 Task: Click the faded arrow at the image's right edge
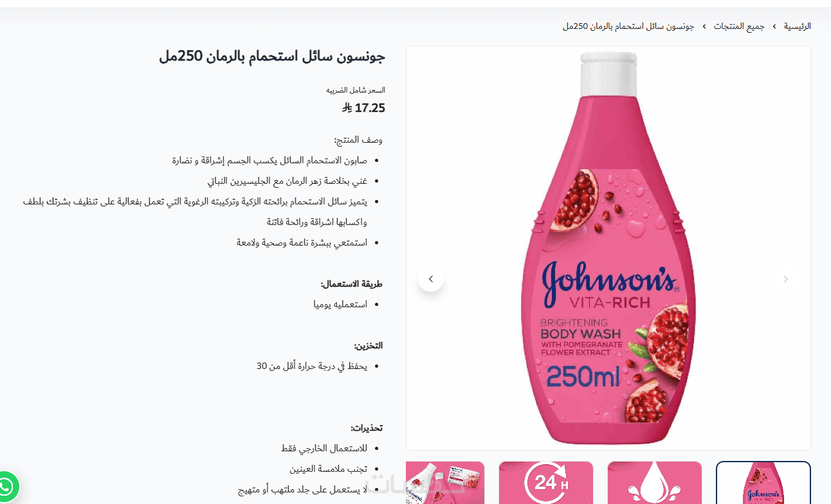pyautogui.click(x=785, y=279)
